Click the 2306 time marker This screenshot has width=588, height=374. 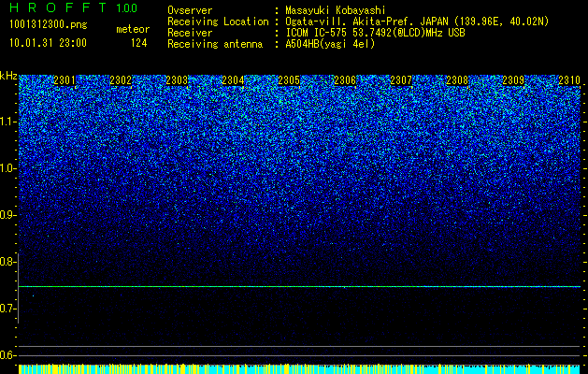[x=345, y=80]
